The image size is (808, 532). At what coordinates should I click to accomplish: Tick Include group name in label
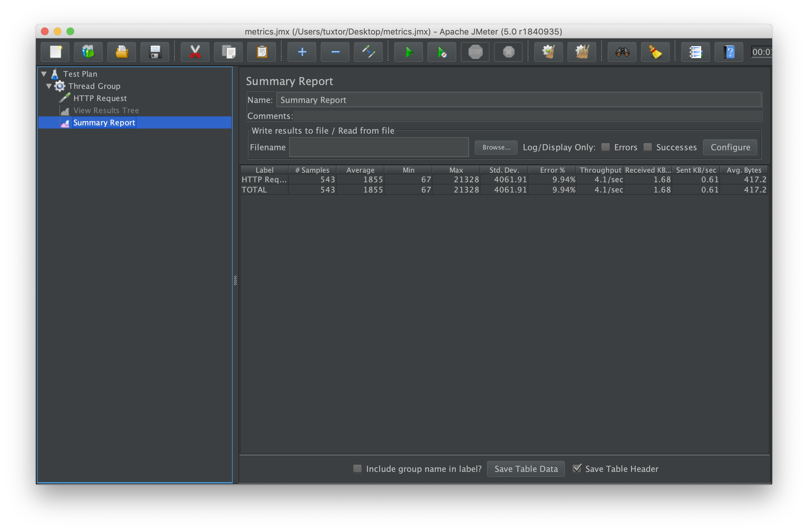(x=357, y=468)
